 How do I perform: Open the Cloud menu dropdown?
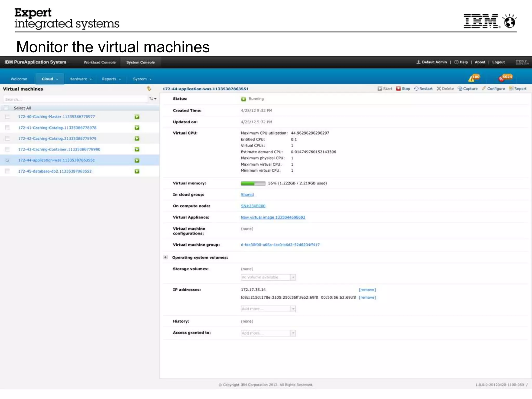50,79
